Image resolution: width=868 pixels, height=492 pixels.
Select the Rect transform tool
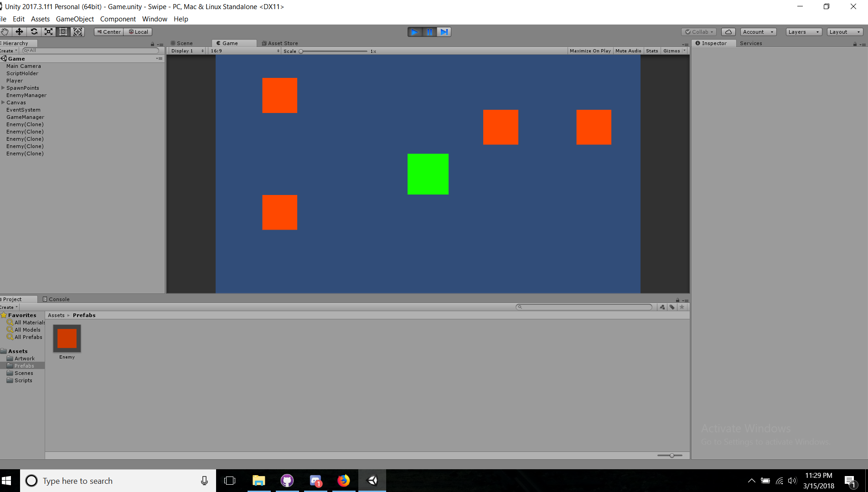(x=63, y=31)
